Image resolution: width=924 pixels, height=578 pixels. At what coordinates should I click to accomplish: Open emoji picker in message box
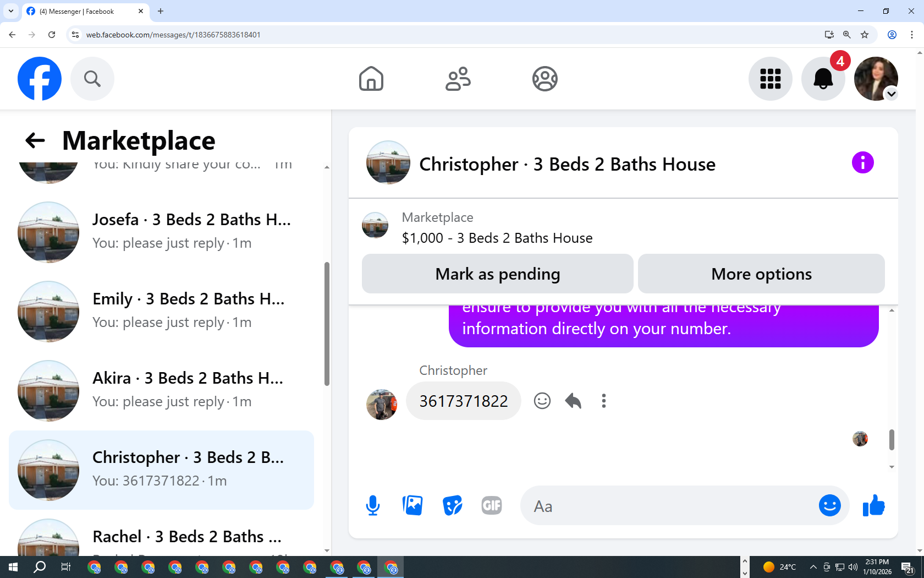pos(830,505)
